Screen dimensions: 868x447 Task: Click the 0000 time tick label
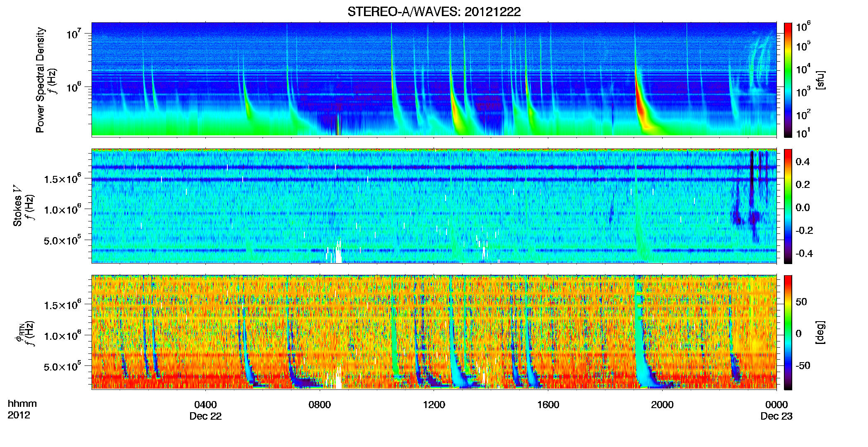[776, 404]
